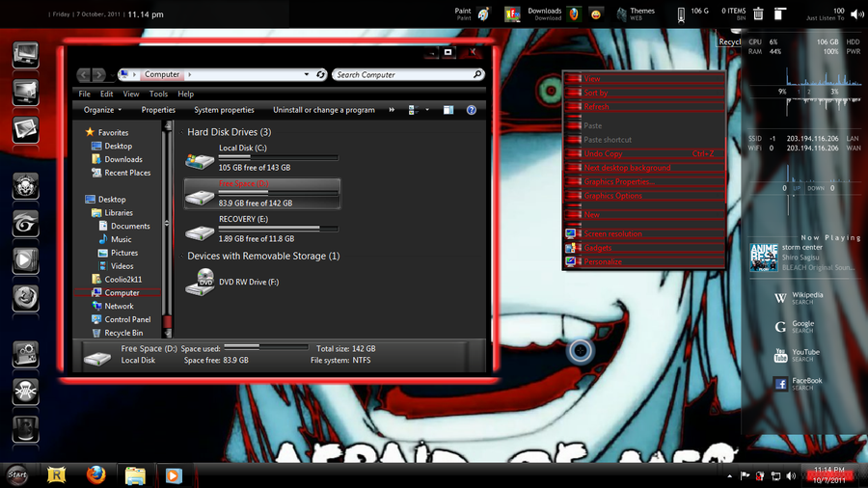
Task: Choose Refresh in context menu
Action: pos(644,106)
